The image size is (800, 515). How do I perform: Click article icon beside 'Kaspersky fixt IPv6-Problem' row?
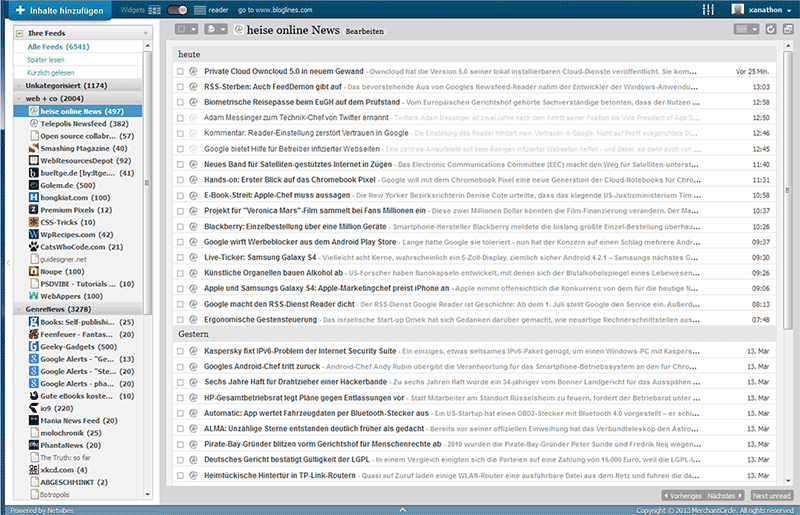tap(193, 351)
